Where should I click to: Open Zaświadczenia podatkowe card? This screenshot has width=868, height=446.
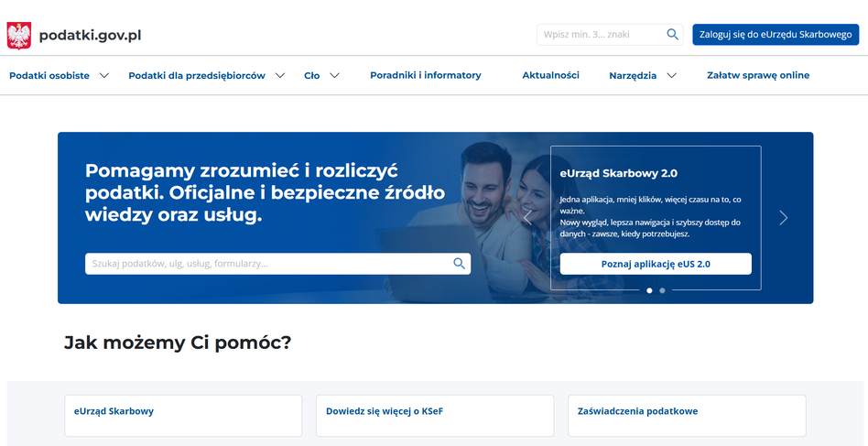(687, 416)
